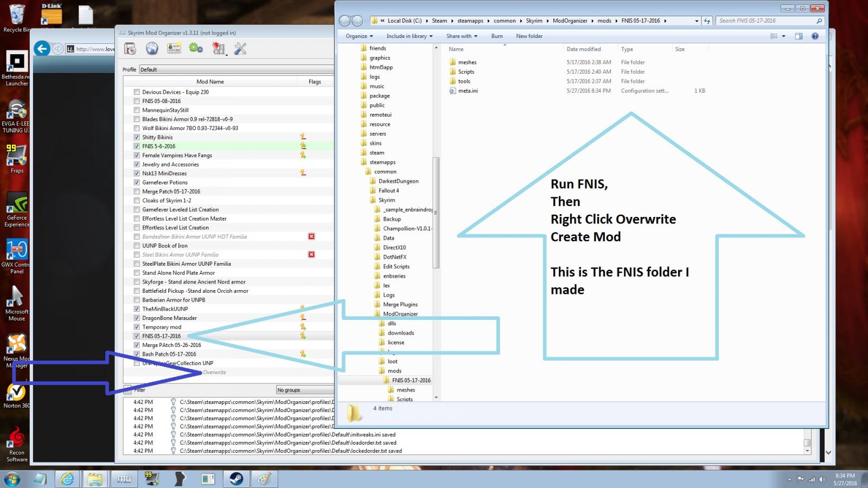The width and height of the screenshot is (868, 488).
Task: Open the Profile dropdown showing Default
Action: (x=237, y=69)
